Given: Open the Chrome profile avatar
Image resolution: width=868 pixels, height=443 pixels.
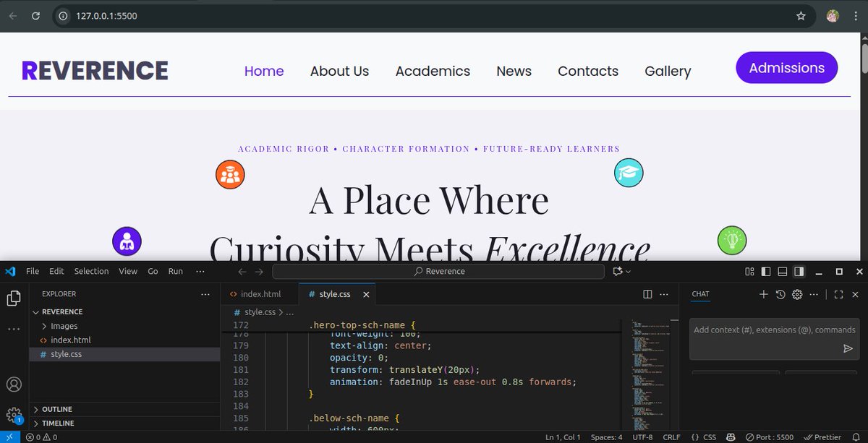Looking at the screenshot, I should 833,16.
